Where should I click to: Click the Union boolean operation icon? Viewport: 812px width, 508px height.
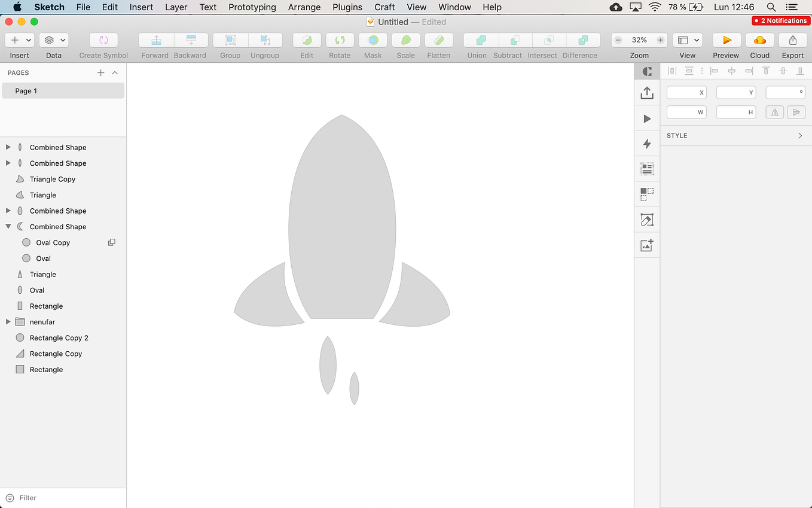click(x=480, y=40)
